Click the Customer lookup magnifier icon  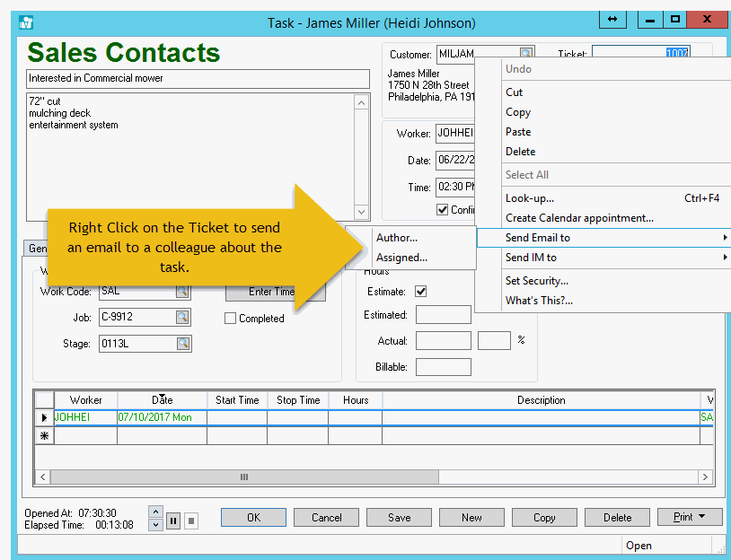tap(526, 55)
